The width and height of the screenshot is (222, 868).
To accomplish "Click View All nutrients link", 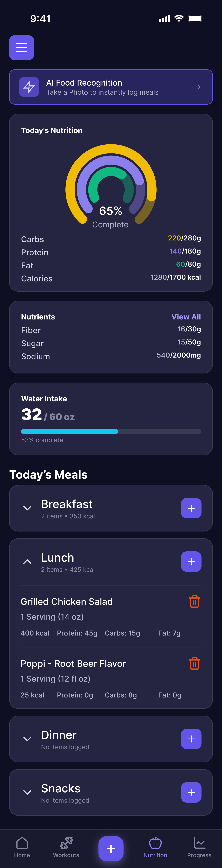I will (186, 317).
